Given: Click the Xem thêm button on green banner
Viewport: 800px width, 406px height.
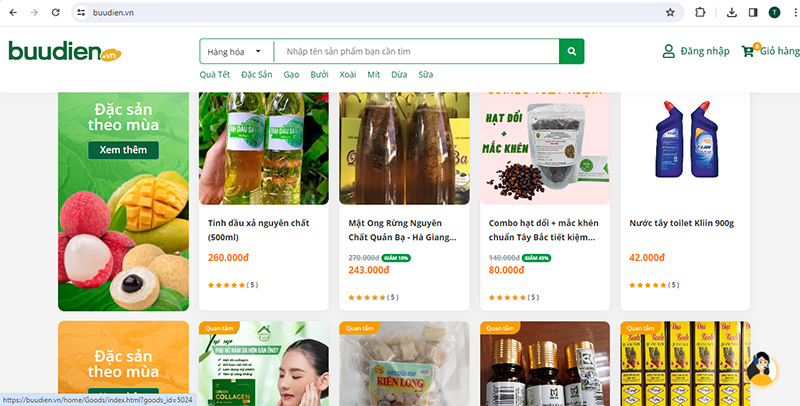Looking at the screenshot, I should pos(123,150).
